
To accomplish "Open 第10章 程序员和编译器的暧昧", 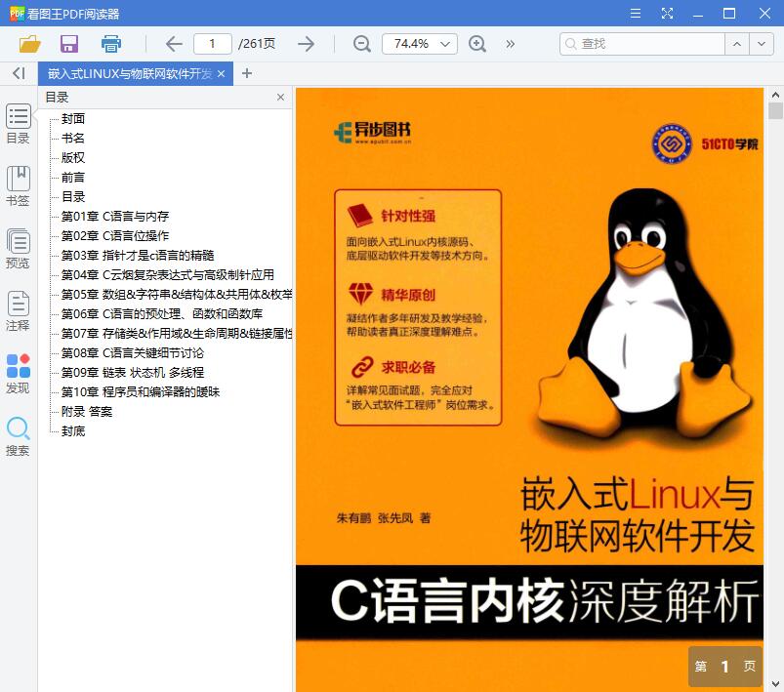I will (x=141, y=392).
